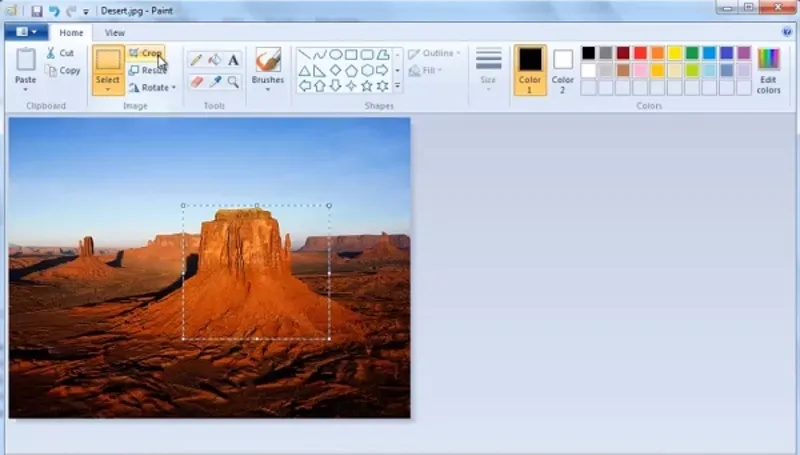The width and height of the screenshot is (800, 455).
Task: Click the Crop button
Action: pos(146,53)
